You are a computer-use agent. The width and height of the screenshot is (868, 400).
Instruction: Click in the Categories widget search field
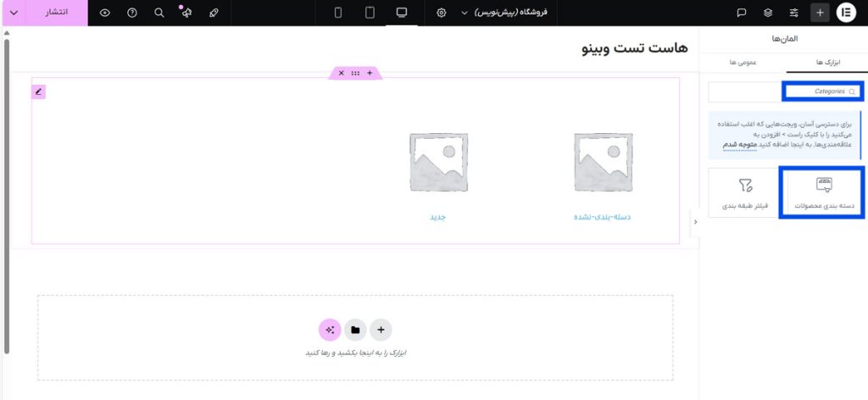click(x=821, y=91)
